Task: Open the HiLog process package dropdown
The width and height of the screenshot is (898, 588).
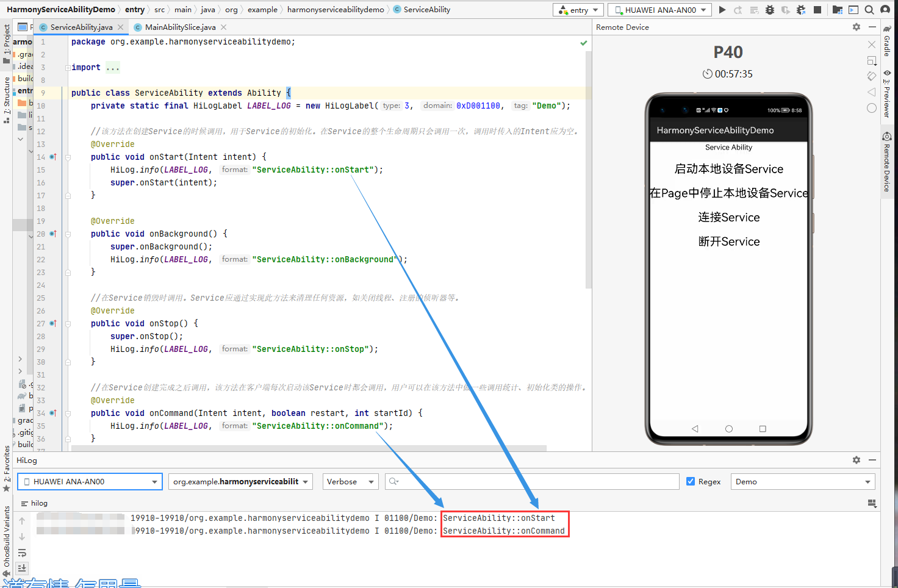Action: pos(240,481)
